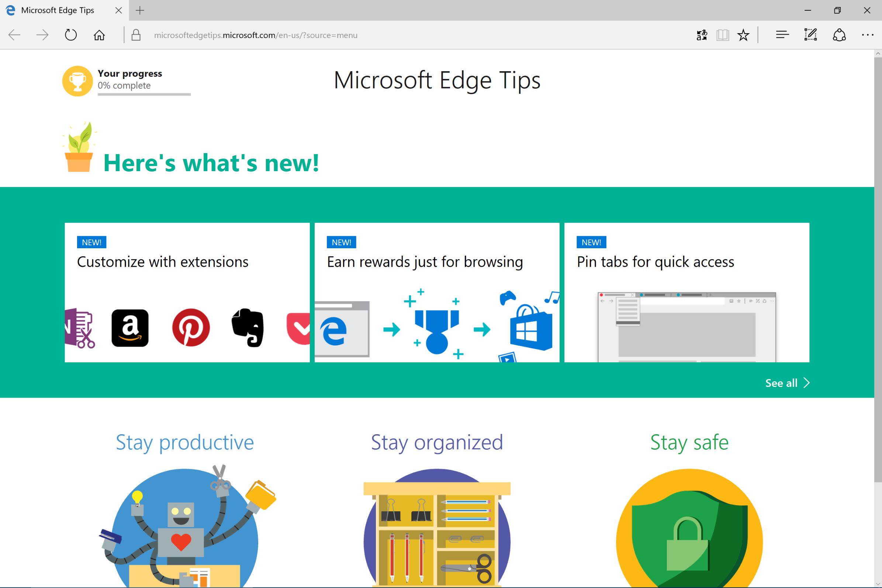Click the Amazon extension icon
882x588 pixels.
point(130,328)
